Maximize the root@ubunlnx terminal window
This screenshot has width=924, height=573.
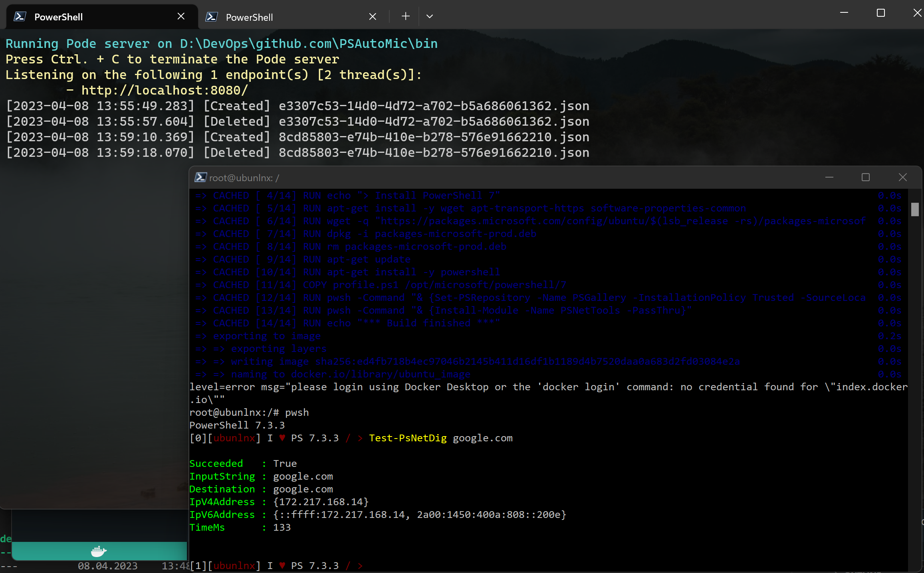(865, 177)
